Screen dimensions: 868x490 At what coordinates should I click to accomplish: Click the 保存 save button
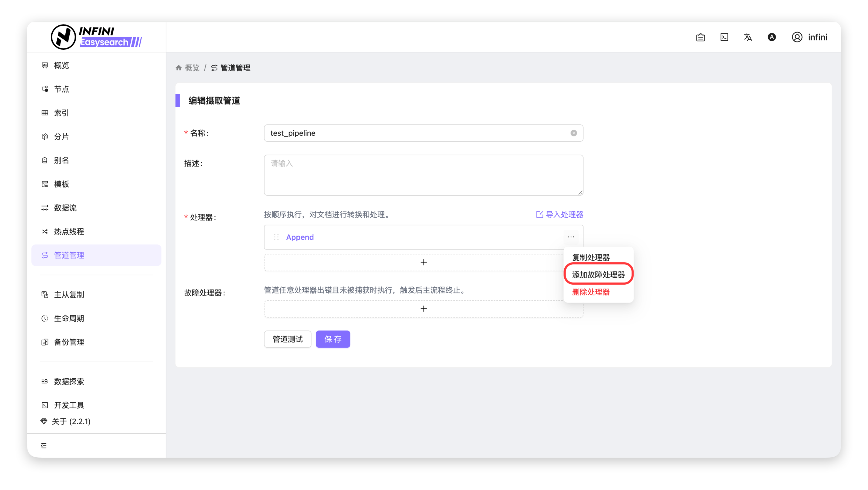click(333, 339)
